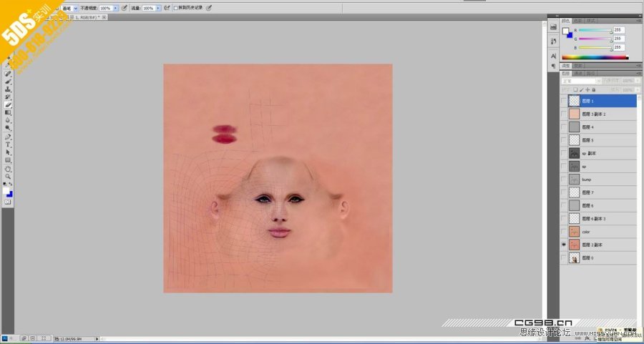The width and height of the screenshot is (644, 344).
Task: Select the Pen tool
Action: (x=8, y=136)
